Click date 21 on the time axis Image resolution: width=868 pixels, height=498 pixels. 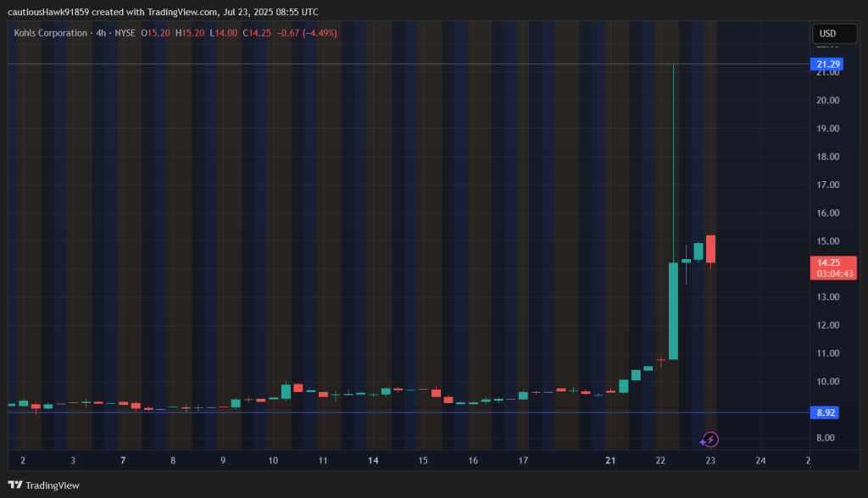[610, 461]
